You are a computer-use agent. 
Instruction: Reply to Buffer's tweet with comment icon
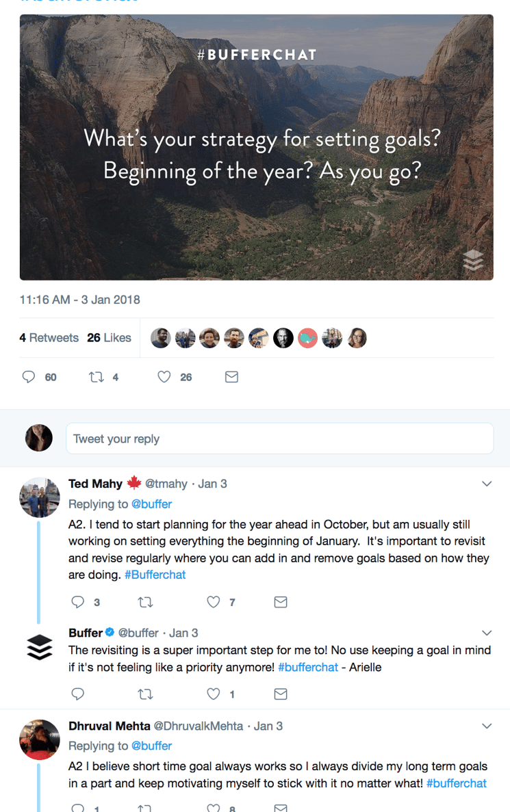click(78, 694)
